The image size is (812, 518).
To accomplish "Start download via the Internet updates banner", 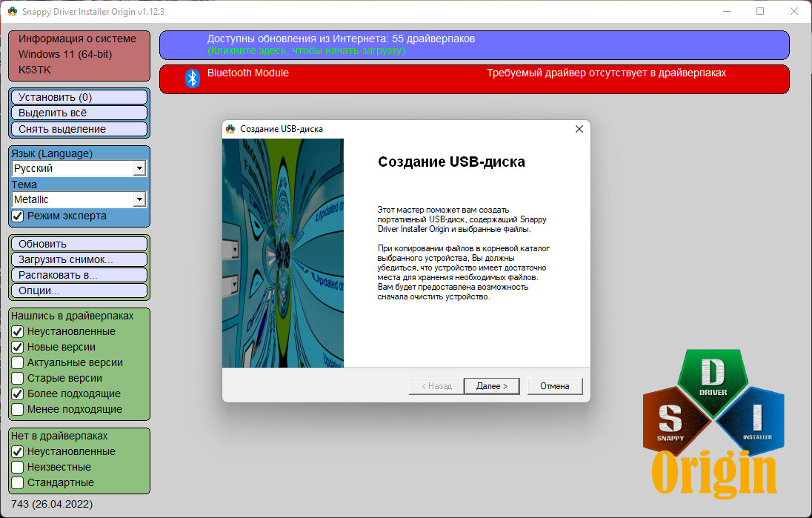I will click(x=474, y=45).
